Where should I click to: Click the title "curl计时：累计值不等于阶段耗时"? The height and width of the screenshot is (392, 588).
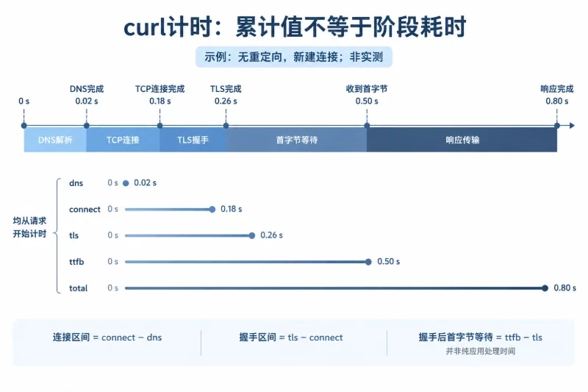tap(295, 26)
